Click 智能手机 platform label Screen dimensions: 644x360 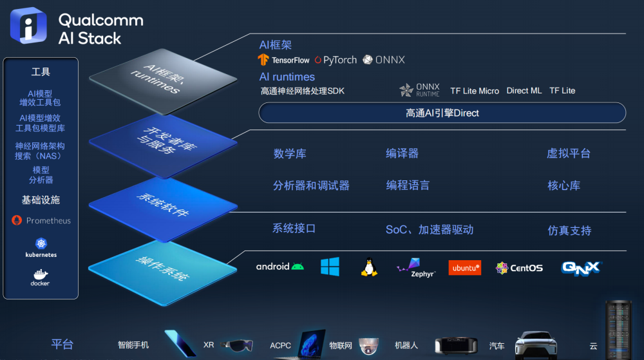(133, 345)
